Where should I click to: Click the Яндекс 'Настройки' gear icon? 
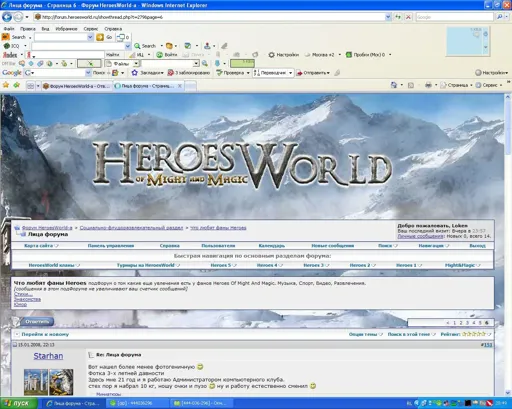pos(272,55)
